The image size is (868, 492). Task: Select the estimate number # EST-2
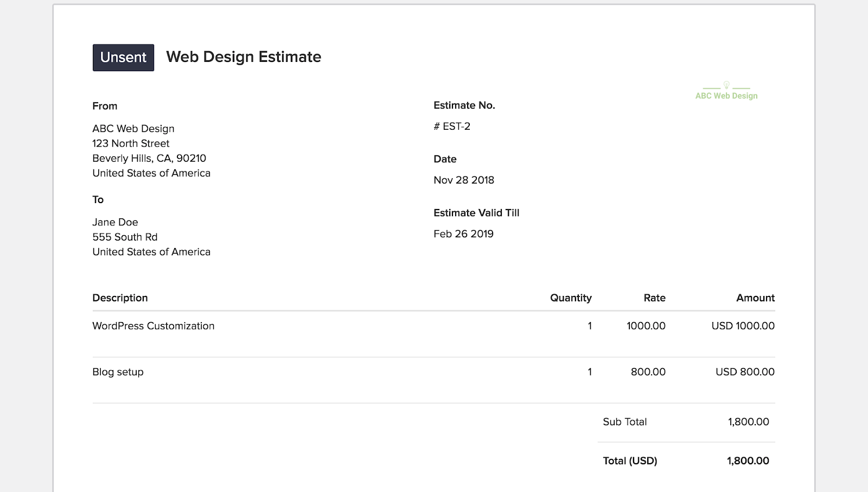(452, 127)
